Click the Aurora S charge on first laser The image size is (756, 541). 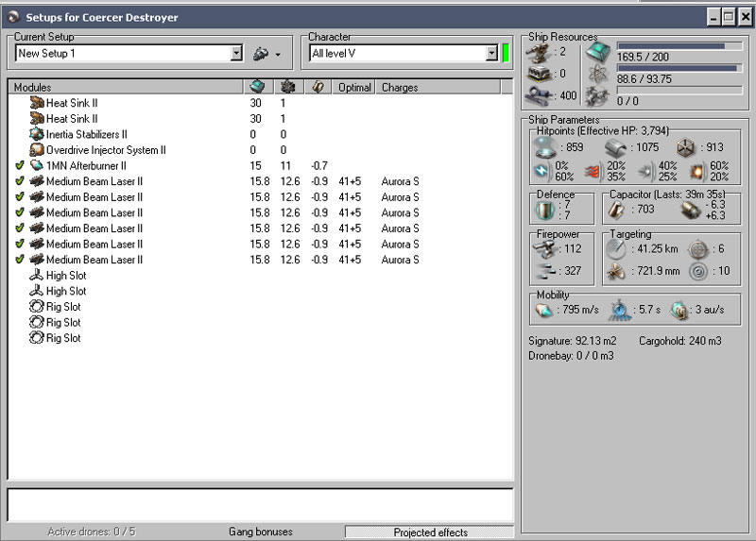tap(400, 181)
